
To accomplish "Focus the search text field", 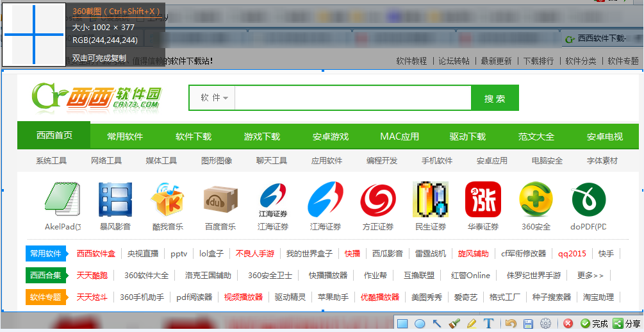I will pyautogui.click(x=353, y=98).
